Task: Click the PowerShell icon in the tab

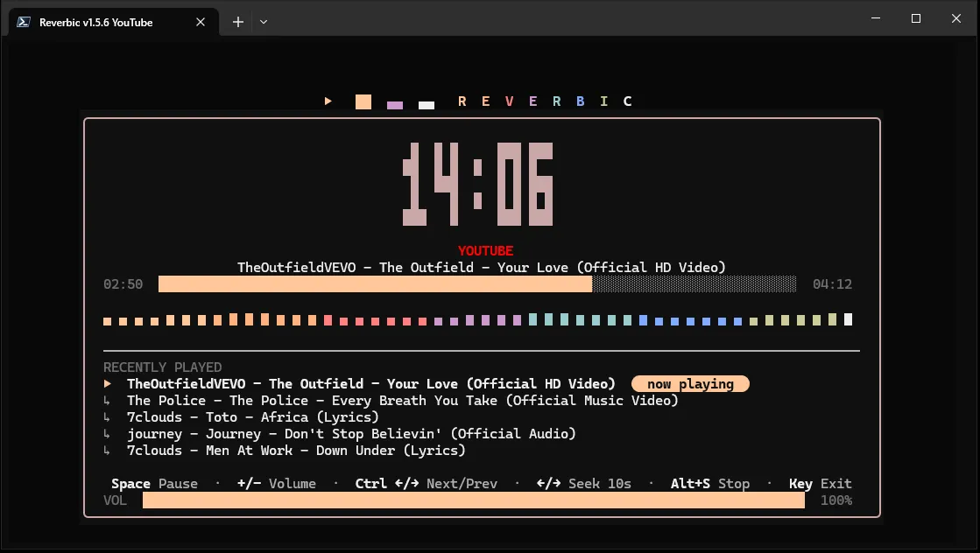Action: [24, 22]
